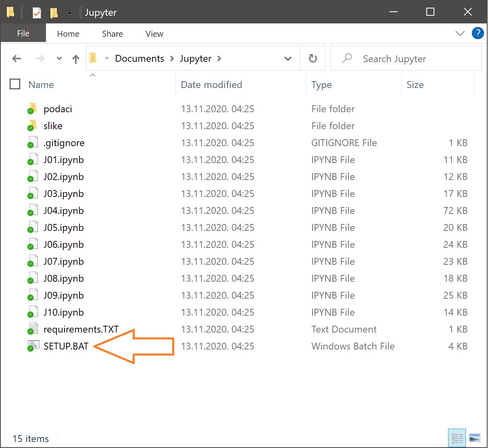Click the Back navigation arrow
Image resolution: width=488 pixels, height=448 pixels.
[17, 59]
